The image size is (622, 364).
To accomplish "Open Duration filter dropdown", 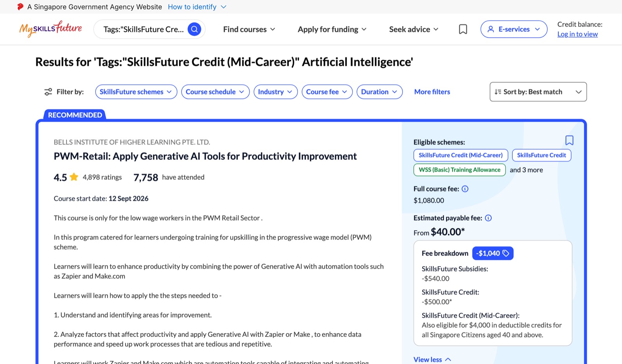I will [379, 92].
